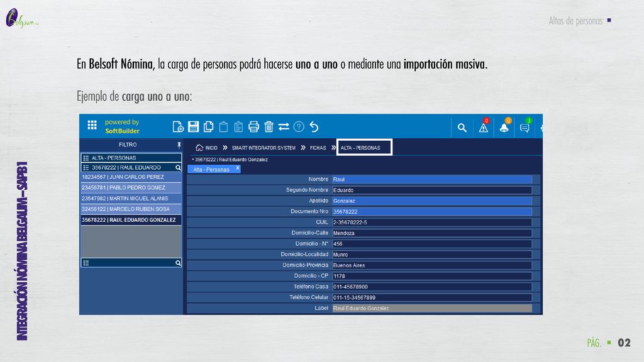Viewport: 644px width, 362px height.
Task: Click search icon beside 35678222 | RAUL EDUARDO
Action: 178,167
